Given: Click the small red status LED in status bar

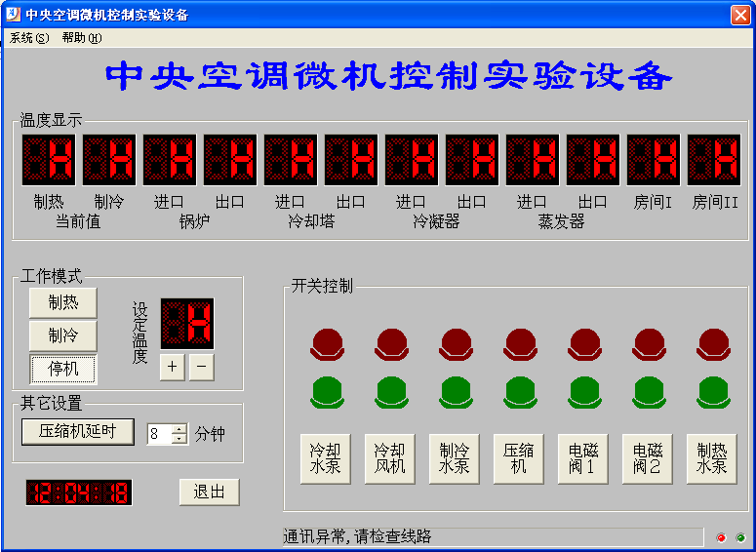Looking at the screenshot, I should (x=721, y=537).
